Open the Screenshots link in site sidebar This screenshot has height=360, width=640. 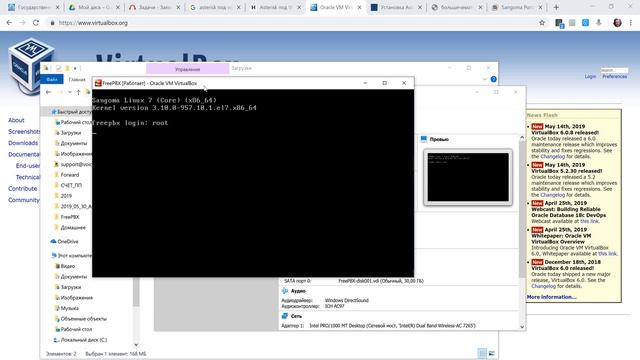click(x=24, y=131)
